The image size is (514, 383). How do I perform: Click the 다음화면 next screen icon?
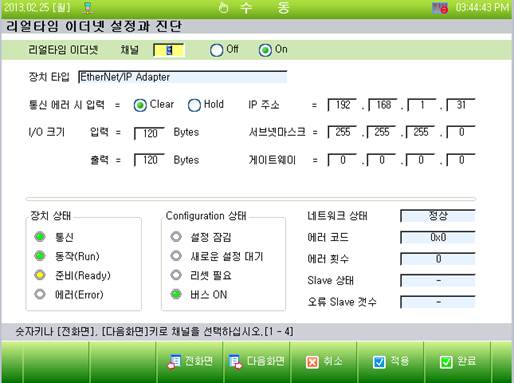tap(235, 361)
